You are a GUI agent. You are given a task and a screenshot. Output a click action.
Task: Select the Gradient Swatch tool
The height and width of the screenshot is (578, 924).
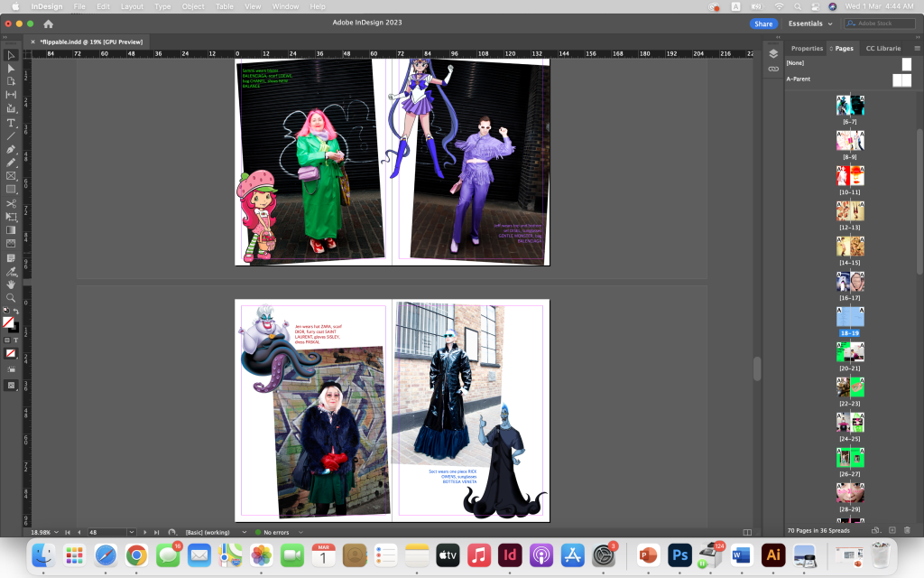[11, 230]
